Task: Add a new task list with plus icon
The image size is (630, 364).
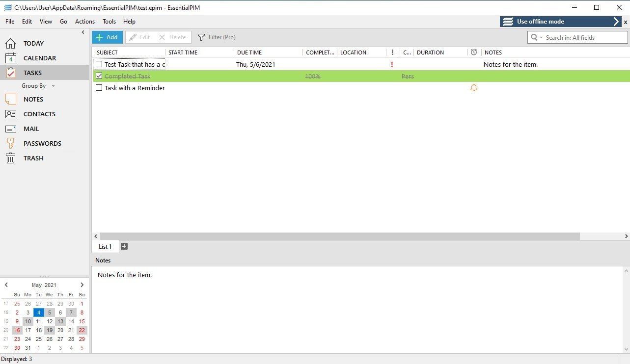Action: point(124,246)
